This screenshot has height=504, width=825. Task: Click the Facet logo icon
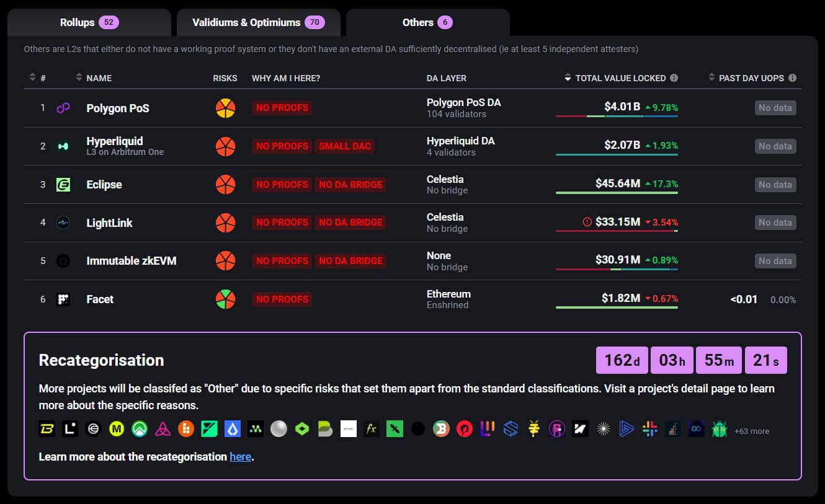click(x=63, y=299)
